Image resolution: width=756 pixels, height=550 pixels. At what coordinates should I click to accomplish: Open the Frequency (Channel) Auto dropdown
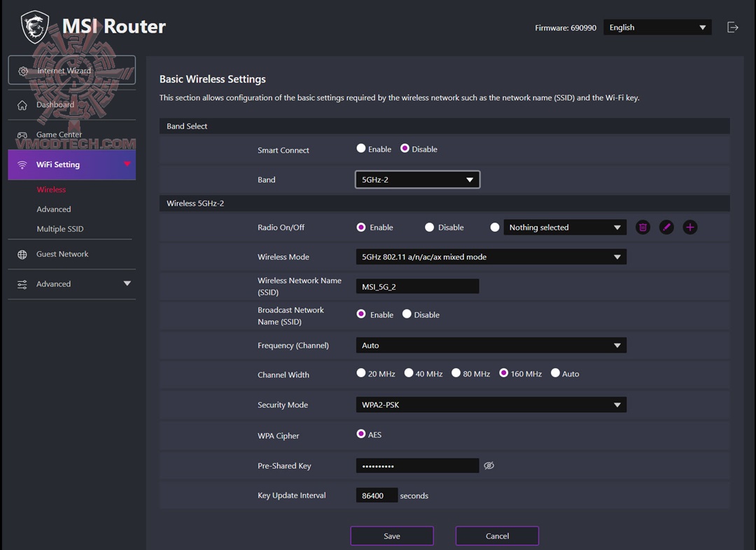coord(491,345)
